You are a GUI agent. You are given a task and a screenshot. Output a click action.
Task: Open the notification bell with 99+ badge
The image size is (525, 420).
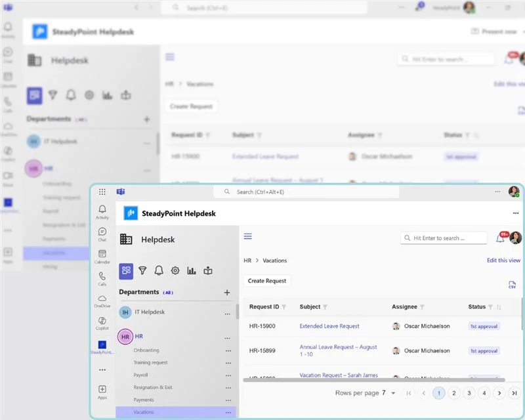[501, 238]
